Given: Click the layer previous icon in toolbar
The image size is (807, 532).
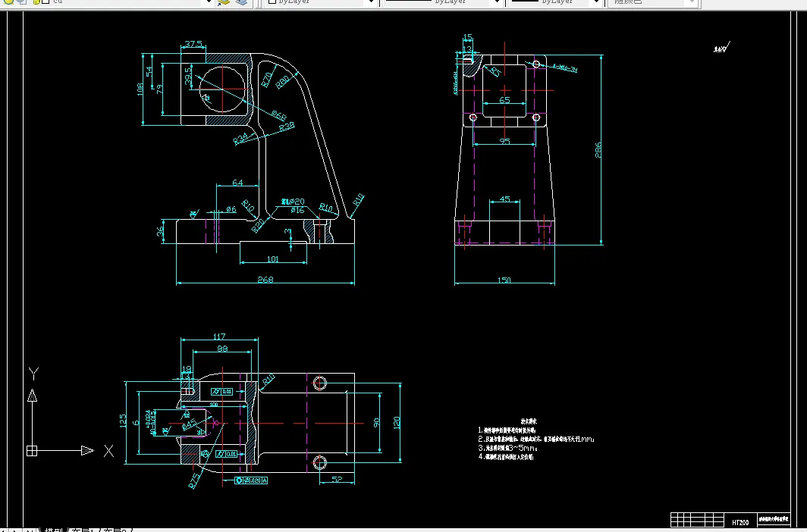Looking at the screenshot, I should 241,2.
